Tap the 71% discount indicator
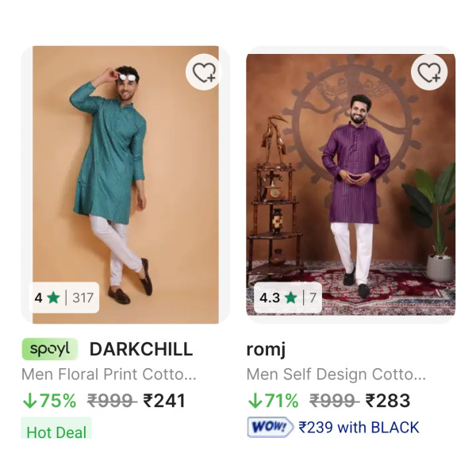 click(274, 401)
